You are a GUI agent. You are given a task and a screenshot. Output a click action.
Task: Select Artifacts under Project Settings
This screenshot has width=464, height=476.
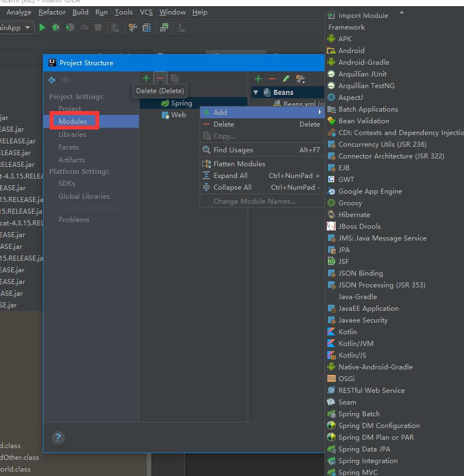click(71, 160)
